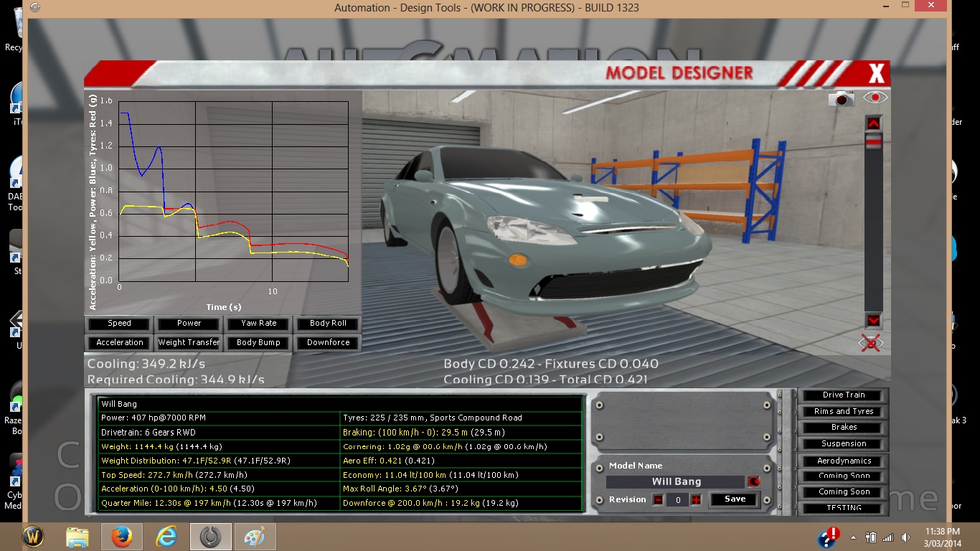This screenshot has height=551, width=980.
Task: Click the Cornering 1.02g stat
Action: [x=461, y=446]
